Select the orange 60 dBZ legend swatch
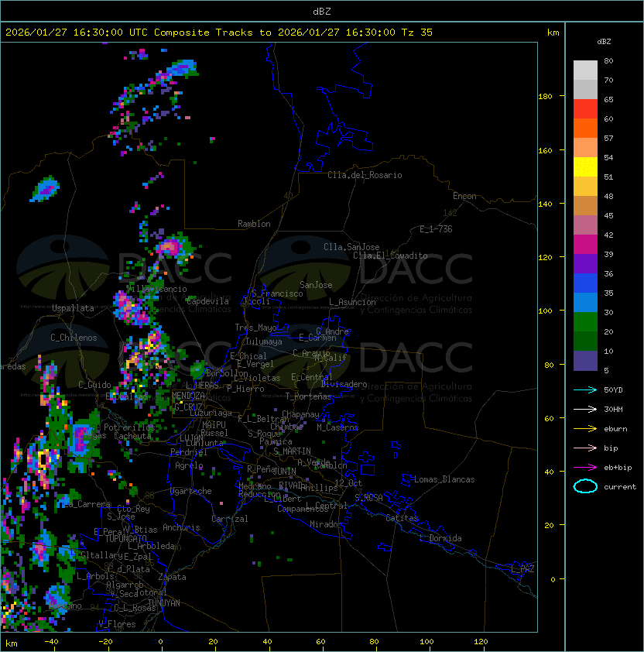 pos(585,128)
